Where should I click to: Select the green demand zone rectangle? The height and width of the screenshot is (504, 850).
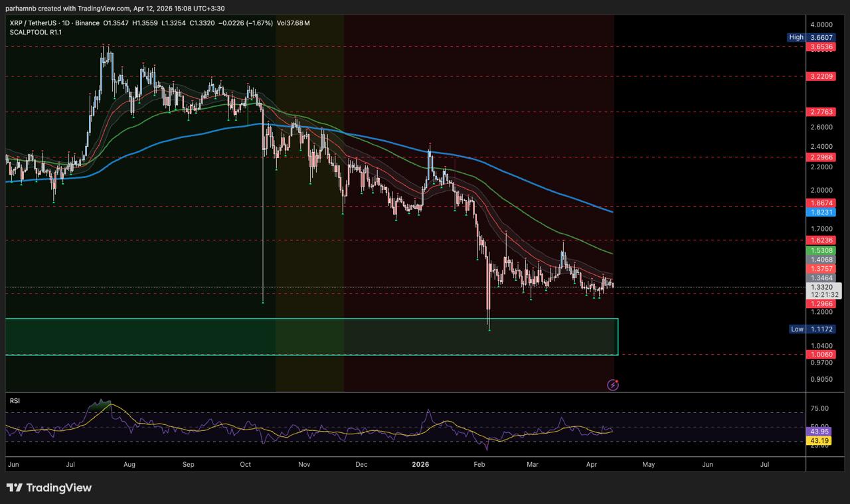click(311, 337)
